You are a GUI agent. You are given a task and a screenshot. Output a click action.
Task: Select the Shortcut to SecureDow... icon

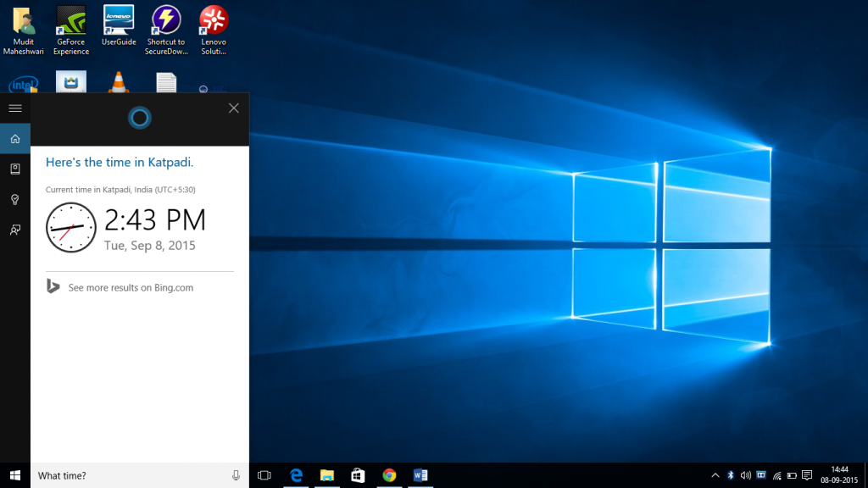(166, 31)
